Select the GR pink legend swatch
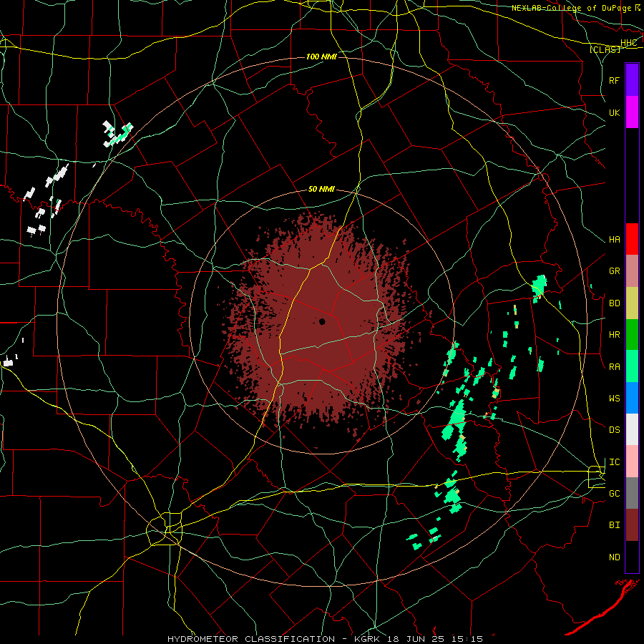Viewport: 644px width, 644px height. tap(632, 271)
